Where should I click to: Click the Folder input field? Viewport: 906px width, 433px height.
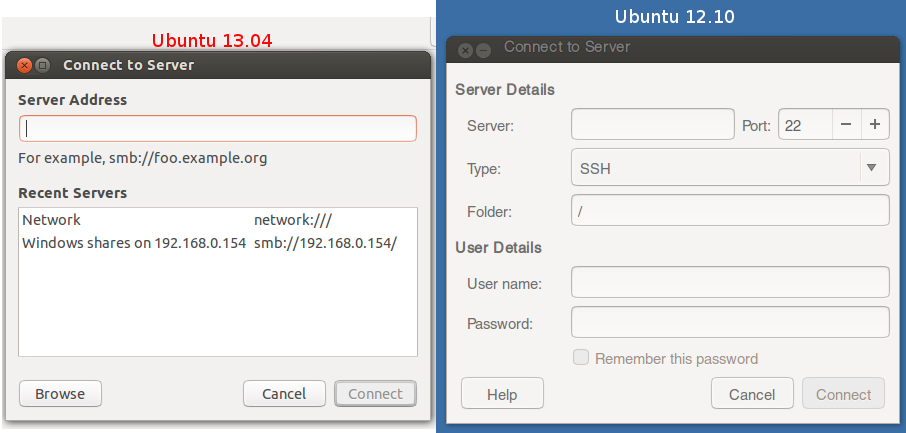(x=730, y=210)
